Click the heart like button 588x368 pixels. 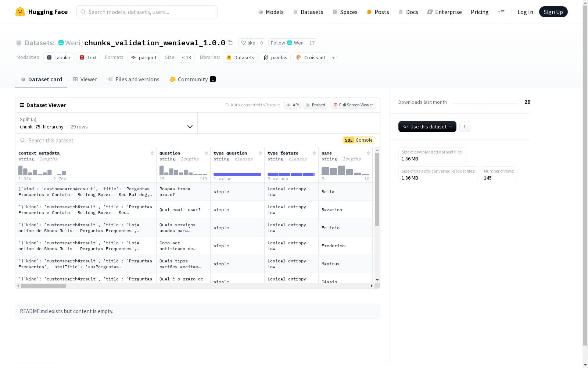pos(248,43)
